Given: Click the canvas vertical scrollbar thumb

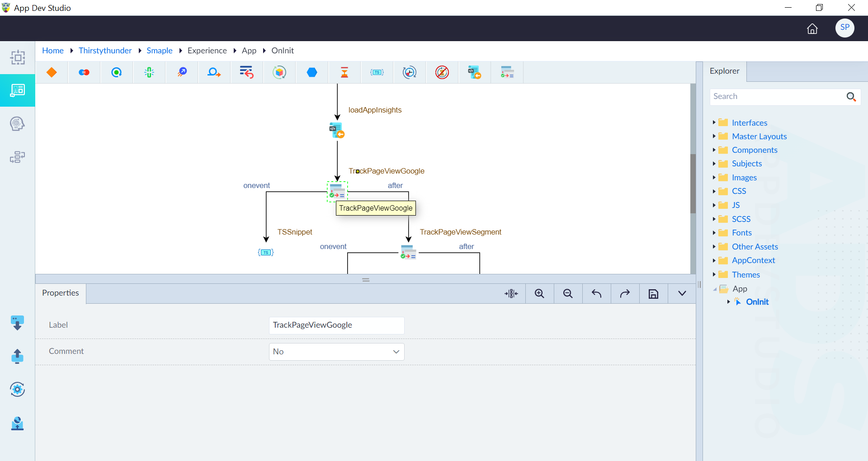Looking at the screenshot, I should click(x=693, y=183).
